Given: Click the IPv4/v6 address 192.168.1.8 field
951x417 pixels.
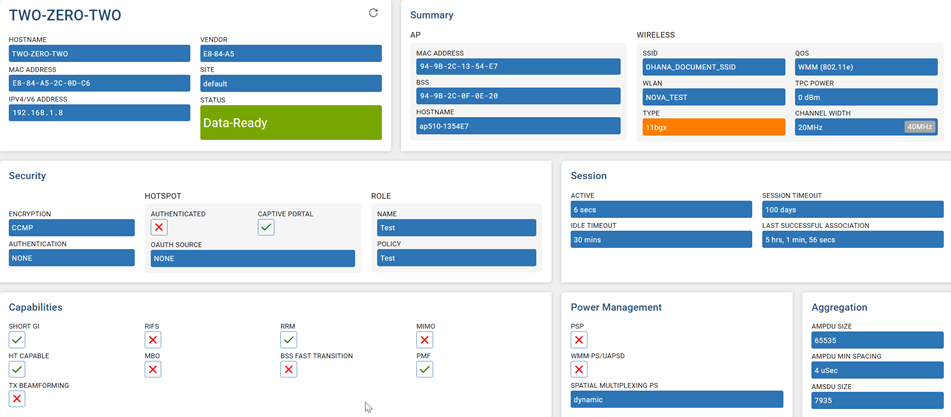Looking at the screenshot, I should point(99,113).
